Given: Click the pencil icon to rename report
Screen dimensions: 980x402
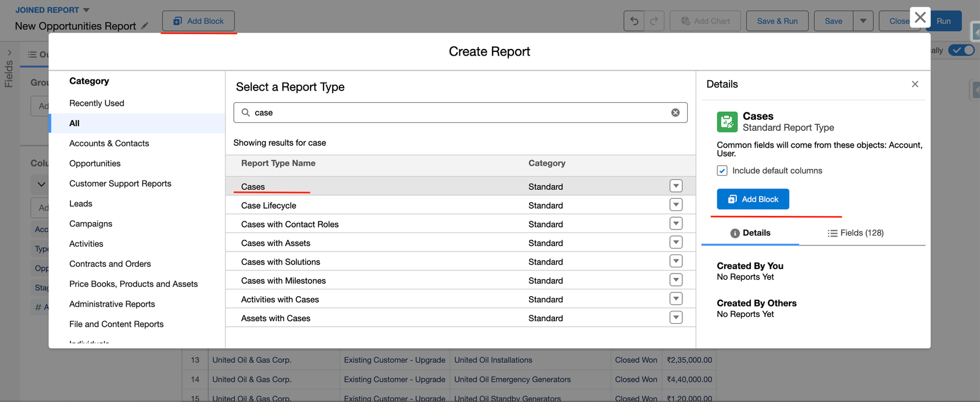Looking at the screenshot, I should [x=145, y=26].
